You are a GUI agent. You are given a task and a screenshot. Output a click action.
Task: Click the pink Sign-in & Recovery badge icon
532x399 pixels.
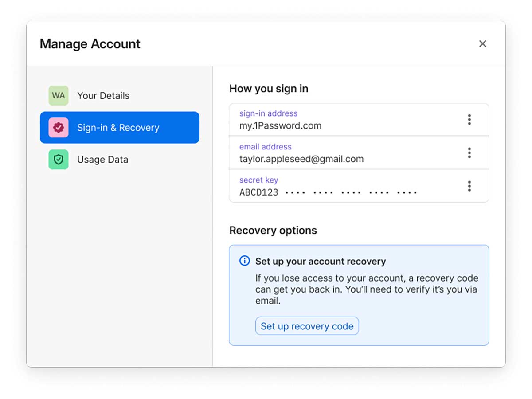click(x=59, y=128)
